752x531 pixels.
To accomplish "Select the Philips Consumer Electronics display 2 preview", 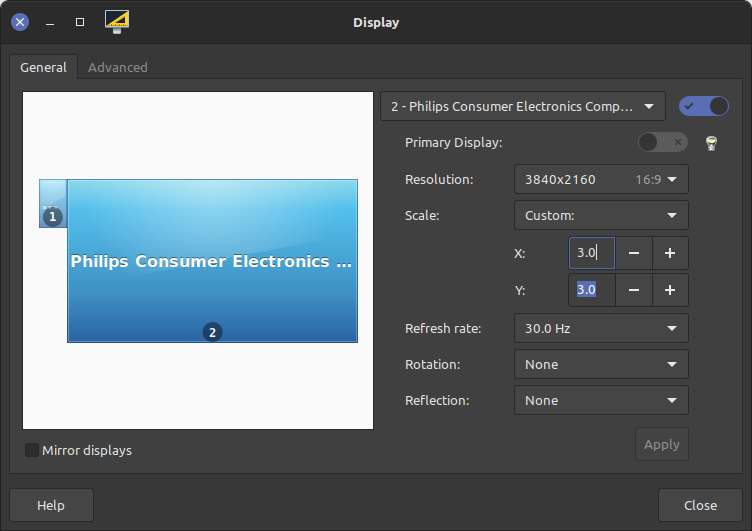I will click(x=212, y=261).
